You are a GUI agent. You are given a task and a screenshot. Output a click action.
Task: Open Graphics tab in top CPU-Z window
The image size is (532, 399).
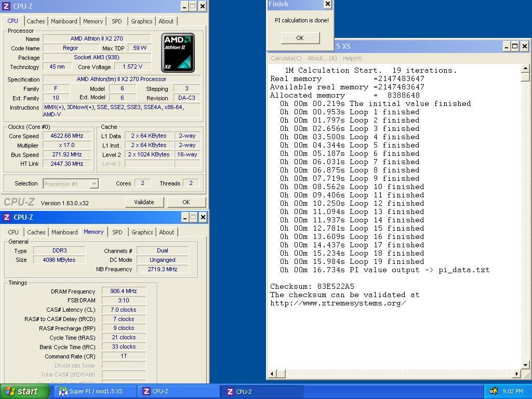141,21
